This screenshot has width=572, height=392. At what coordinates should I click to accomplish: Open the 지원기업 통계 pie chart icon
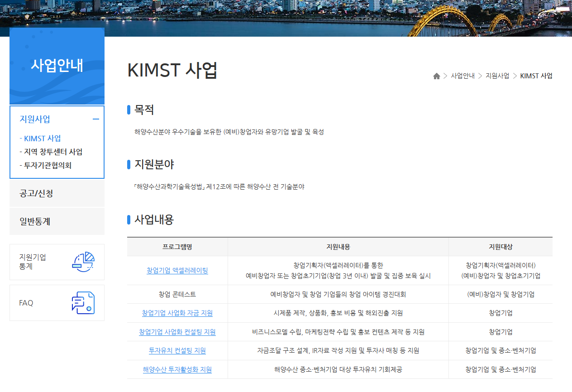pos(83,262)
